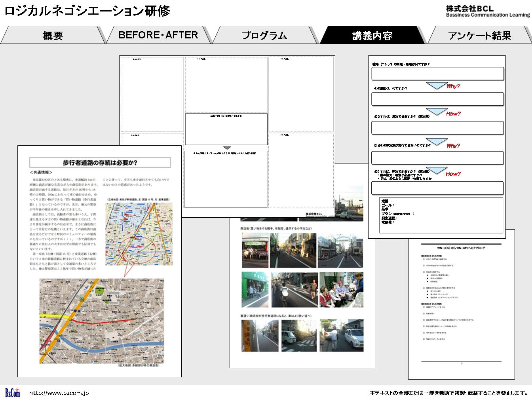This screenshot has width=532, height=399.
Task: Click the 株式会社BCL company logo
Action: [x=488, y=11]
